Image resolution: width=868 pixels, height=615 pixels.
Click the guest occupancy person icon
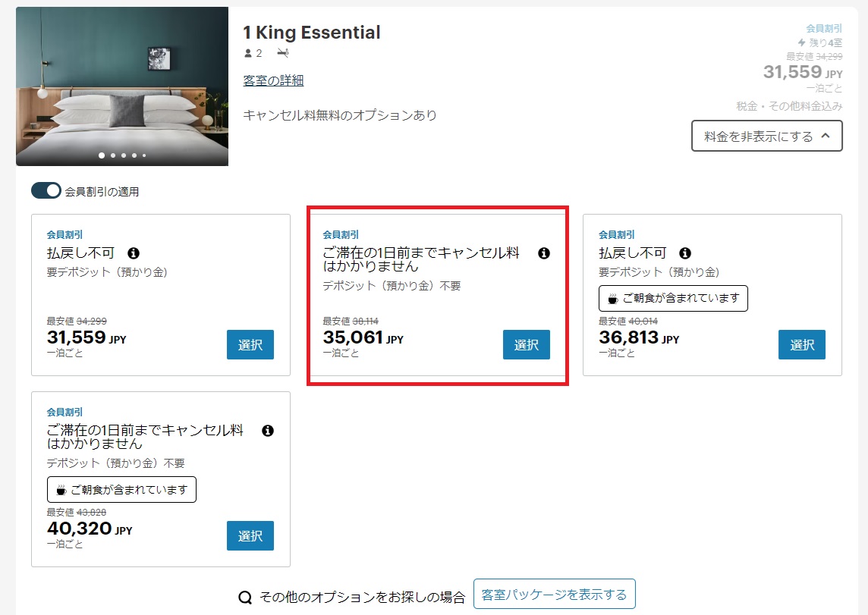pos(247,53)
